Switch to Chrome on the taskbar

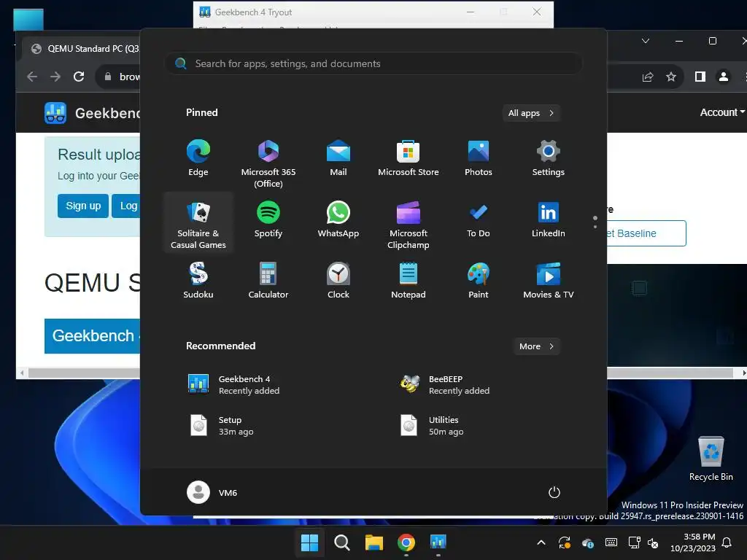pos(406,542)
